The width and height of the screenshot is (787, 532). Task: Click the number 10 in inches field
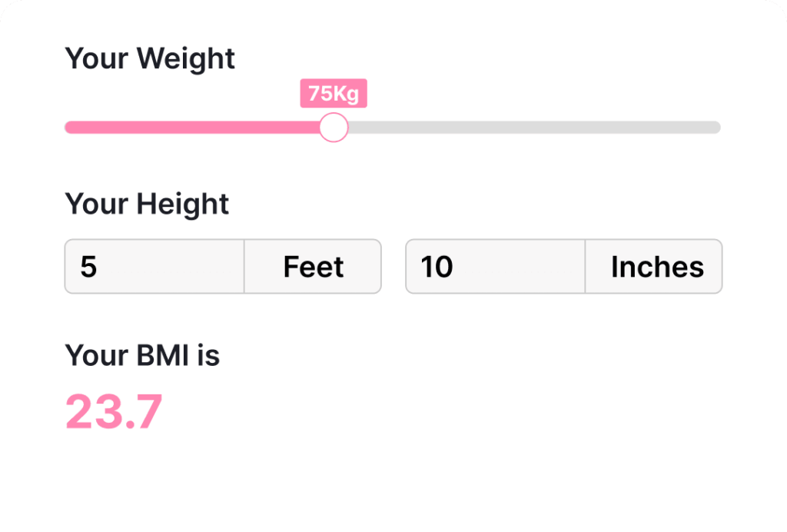(x=437, y=267)
